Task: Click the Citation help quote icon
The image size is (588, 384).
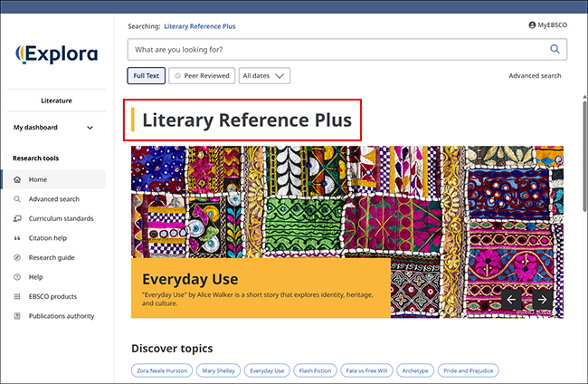Action: pos(17,238)
